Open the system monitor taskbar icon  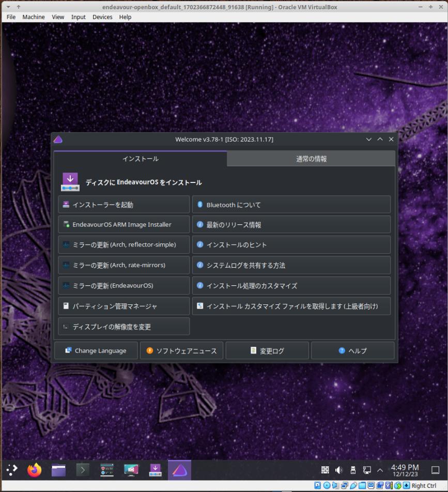pos(107,470)
